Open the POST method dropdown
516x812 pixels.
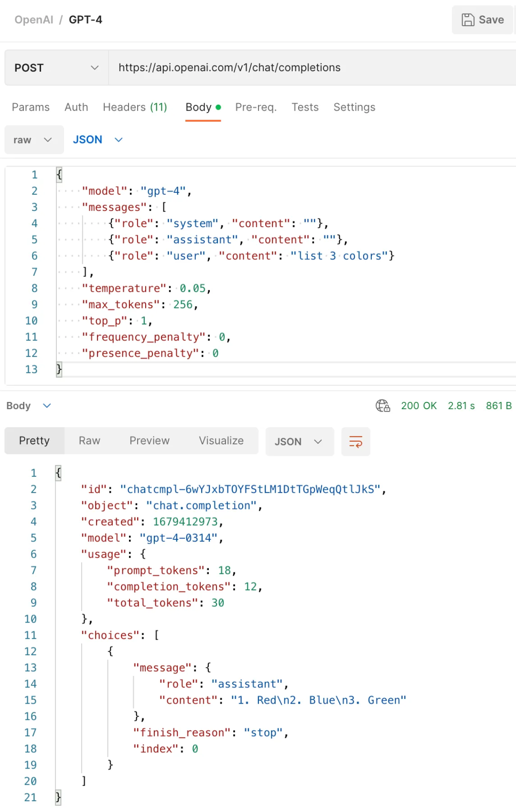click(56, 68)
